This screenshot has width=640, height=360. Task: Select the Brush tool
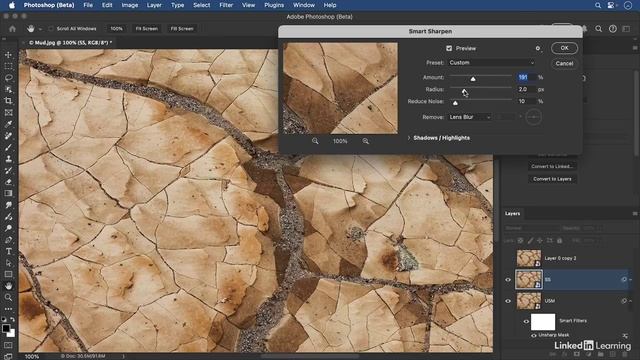point(8,147)
